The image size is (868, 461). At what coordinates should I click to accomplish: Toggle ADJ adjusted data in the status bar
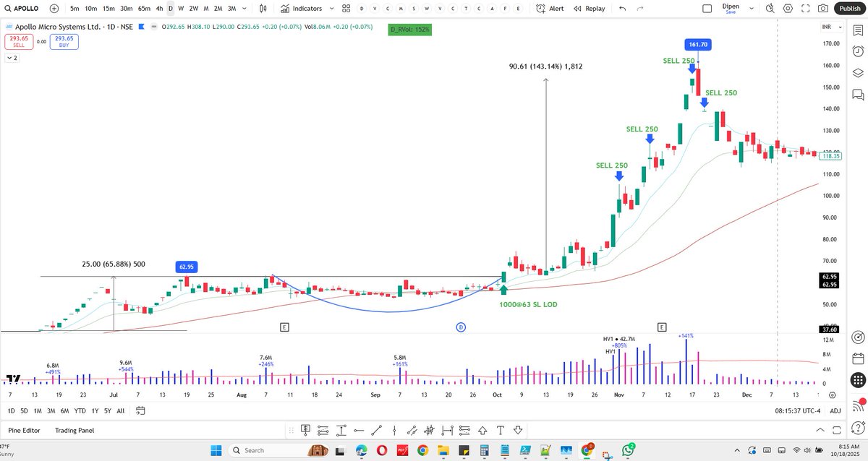pyautogui.click(x=835, y=410)
